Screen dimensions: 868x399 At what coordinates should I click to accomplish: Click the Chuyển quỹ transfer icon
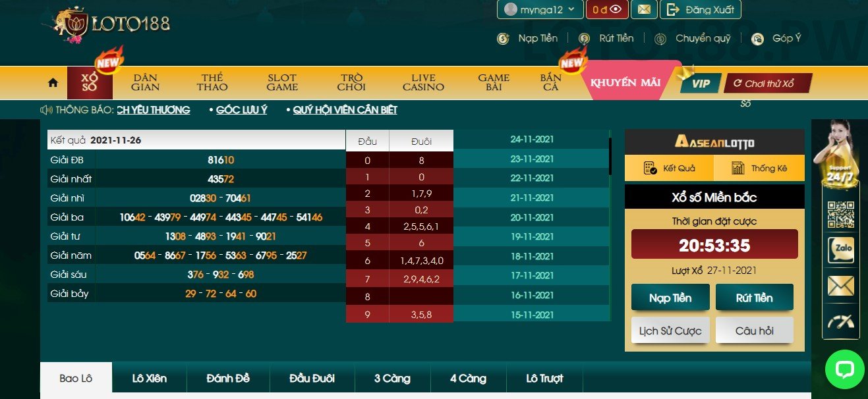click(x=661, y=38)
